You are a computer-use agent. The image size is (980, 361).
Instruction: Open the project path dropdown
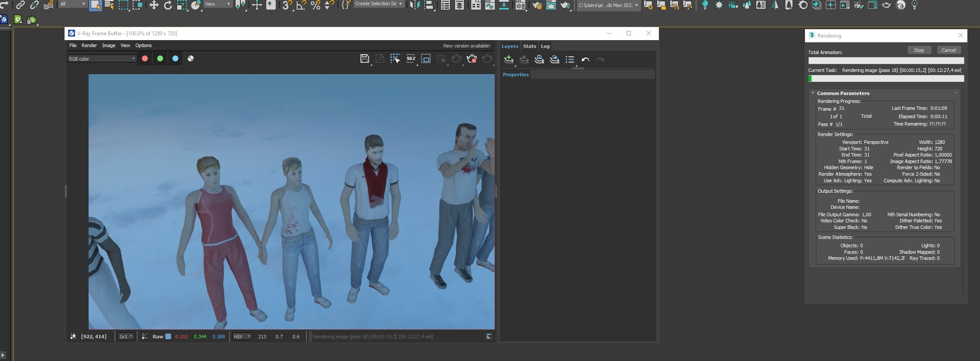click(609, 5)
